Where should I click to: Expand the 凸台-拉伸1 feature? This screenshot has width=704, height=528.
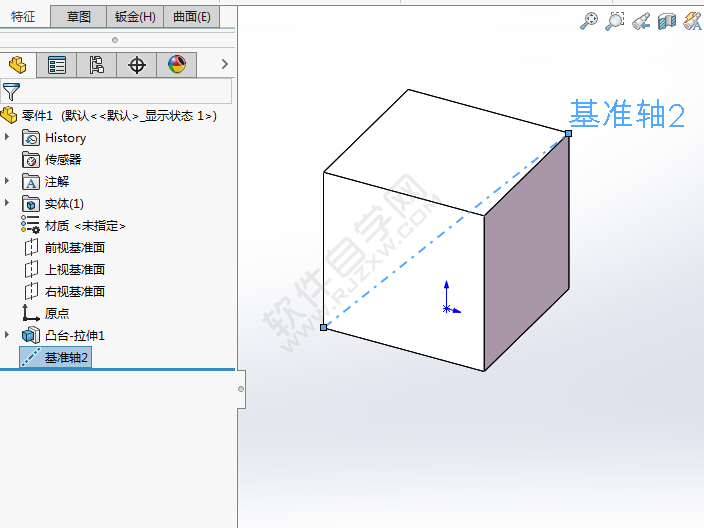point(7,334)
